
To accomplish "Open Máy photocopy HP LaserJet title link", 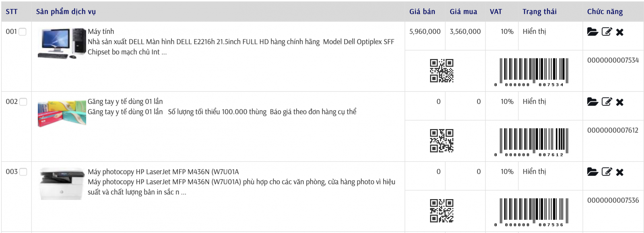I will click(163, 172).
